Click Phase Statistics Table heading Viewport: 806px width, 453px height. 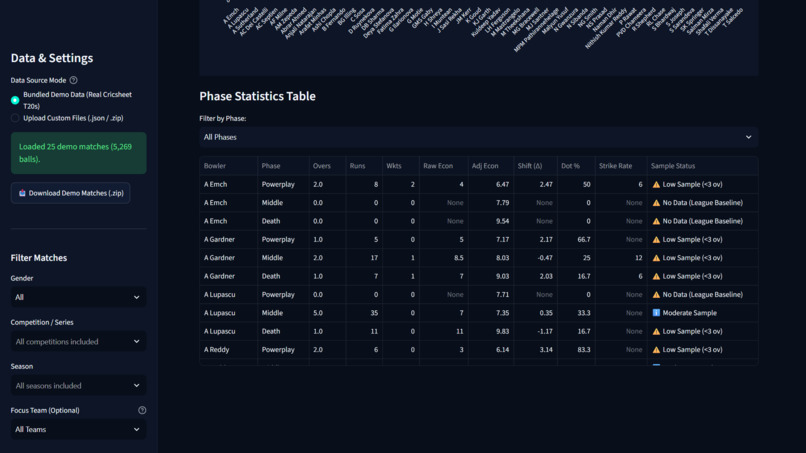coord(257,96)
